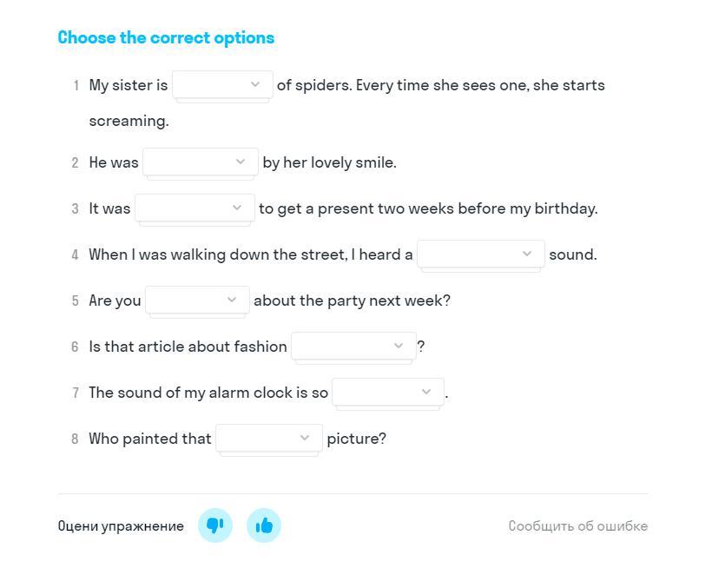712x588 pixels.
Task: Click chevron arrow in sentence 8 dropdown
Action: [305, 438]
